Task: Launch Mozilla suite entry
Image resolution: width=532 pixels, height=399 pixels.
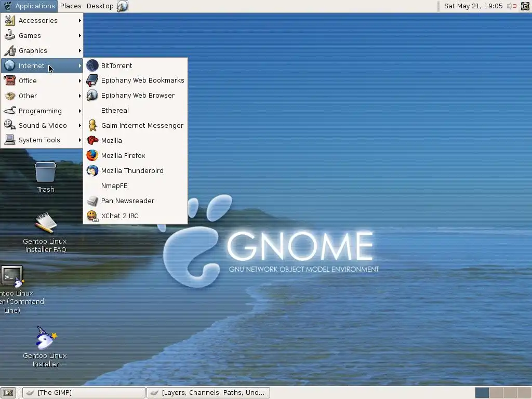Action: (x=136, y=140)
